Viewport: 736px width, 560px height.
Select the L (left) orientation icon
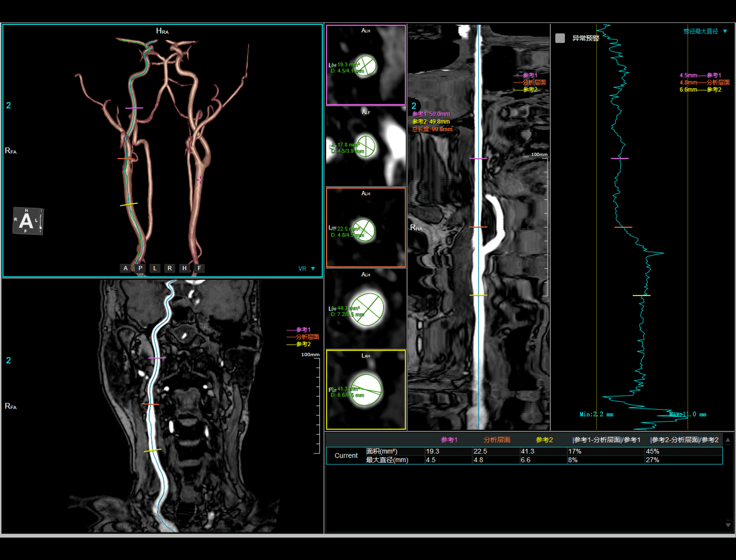pos(155,268)
